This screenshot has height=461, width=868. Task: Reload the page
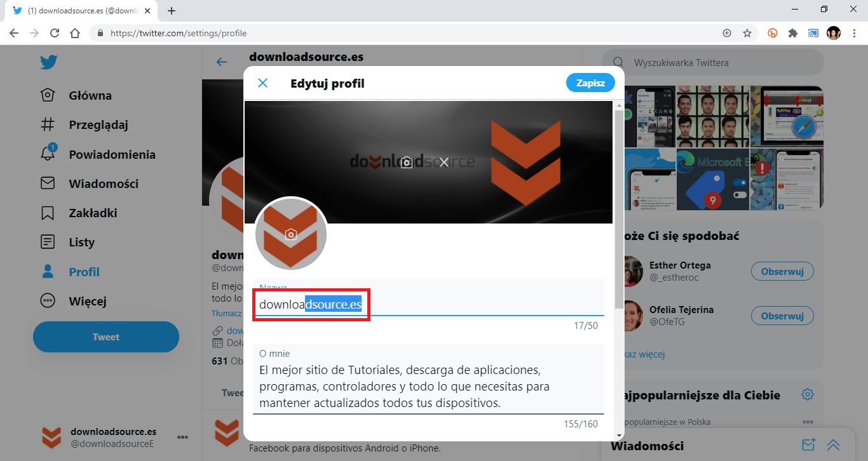(55, 33)
